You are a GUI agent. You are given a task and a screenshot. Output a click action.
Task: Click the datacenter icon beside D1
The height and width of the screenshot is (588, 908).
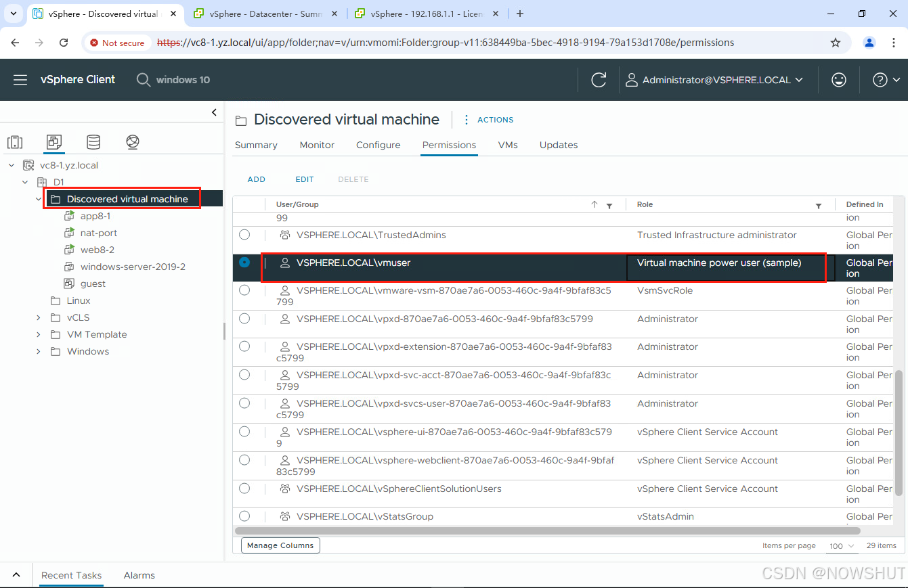tap(42, 182)
